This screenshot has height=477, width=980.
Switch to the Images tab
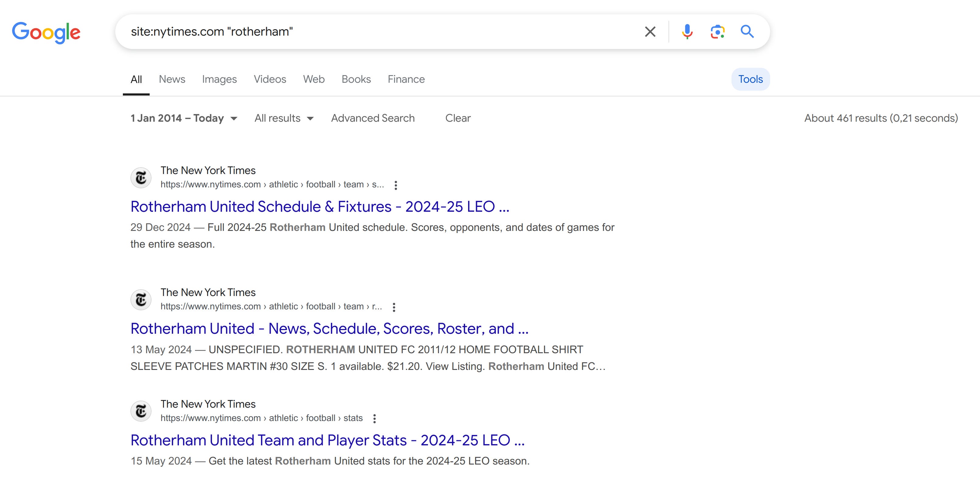point(220,79)
